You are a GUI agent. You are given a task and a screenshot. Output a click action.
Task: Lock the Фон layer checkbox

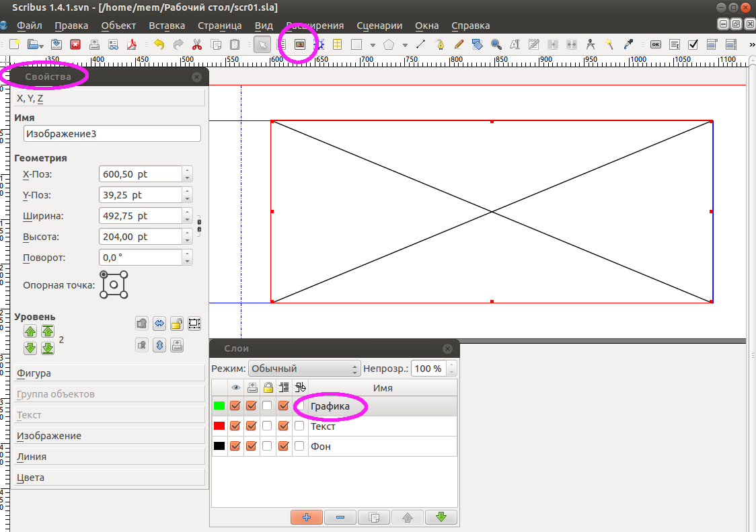pyautogui.click(x=267, y=446)
